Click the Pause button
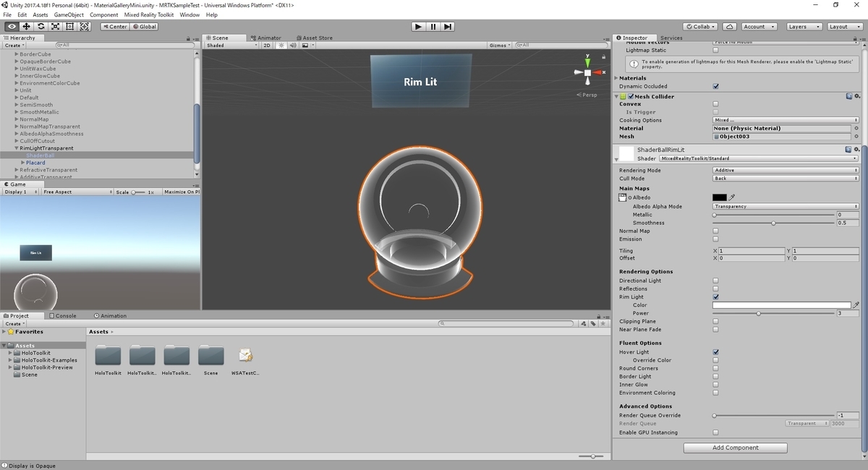This screenshot has height=470, width=868. tap(433, 27)
